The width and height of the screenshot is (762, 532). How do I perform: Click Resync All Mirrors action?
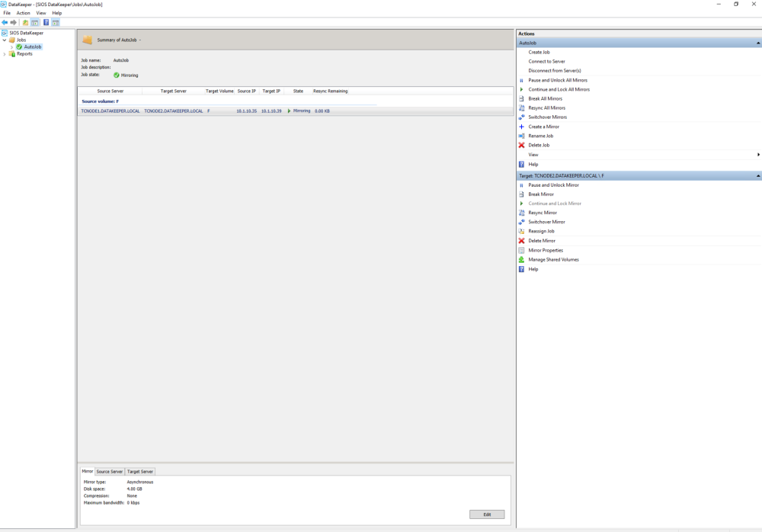point(546,108)
